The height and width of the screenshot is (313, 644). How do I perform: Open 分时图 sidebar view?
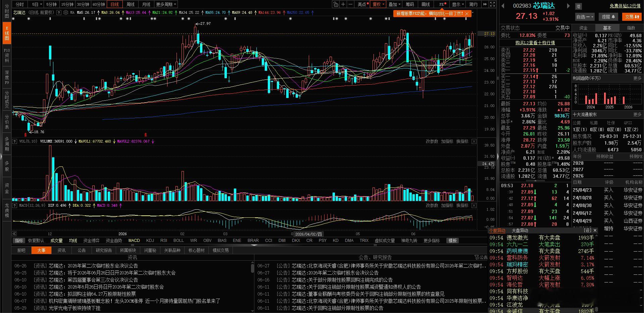click(x=7, y=11)
